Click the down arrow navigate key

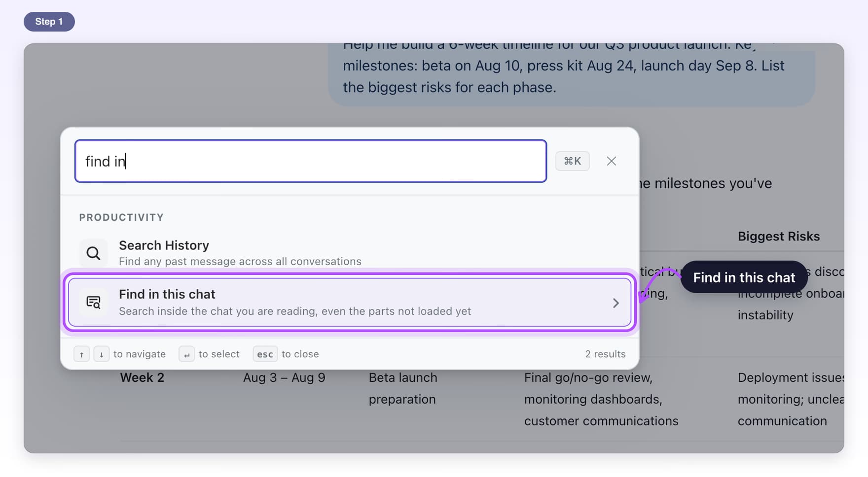pyautogui.click(x=101, y=354)
